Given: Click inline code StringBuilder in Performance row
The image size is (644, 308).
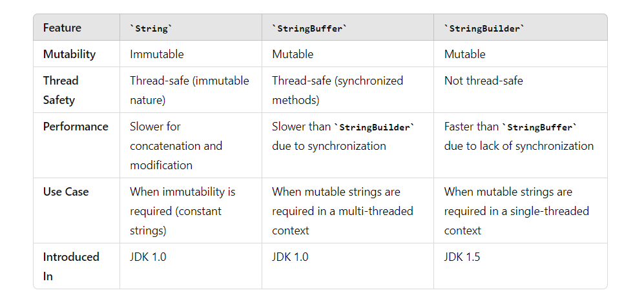Looking at the screenshot, I should point(374,127).
